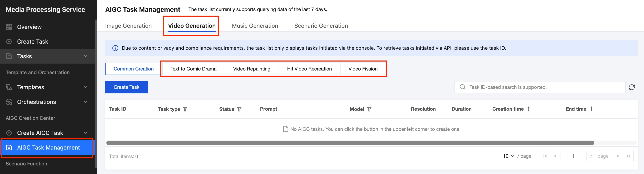
Task: Go to previous page arrow
Action: pyautogui.click(x=555, y=156)
